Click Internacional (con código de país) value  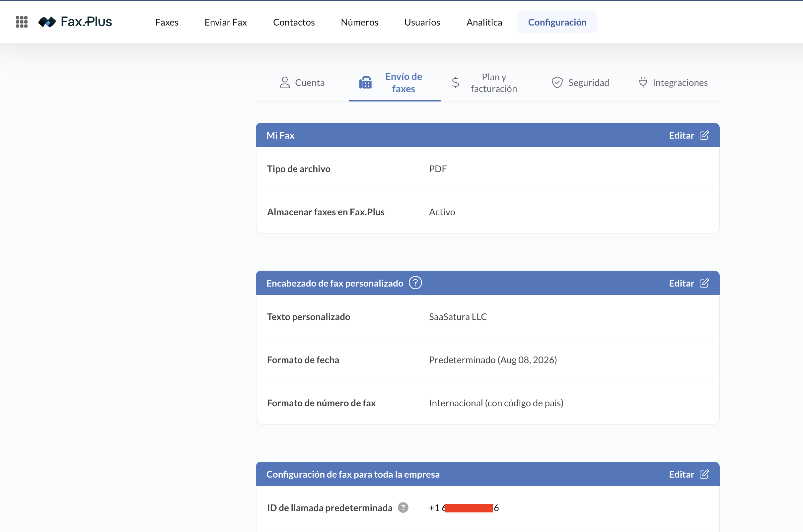(496, 403)
